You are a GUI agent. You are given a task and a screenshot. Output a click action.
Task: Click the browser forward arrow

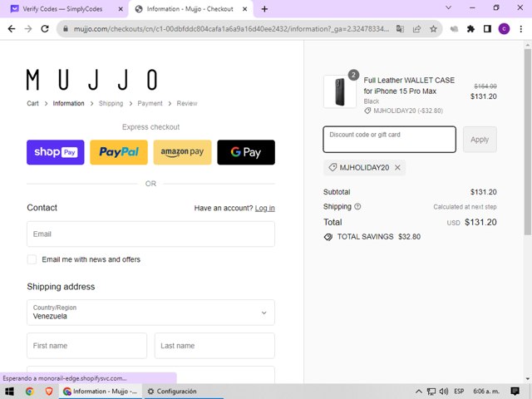point(28,29)
